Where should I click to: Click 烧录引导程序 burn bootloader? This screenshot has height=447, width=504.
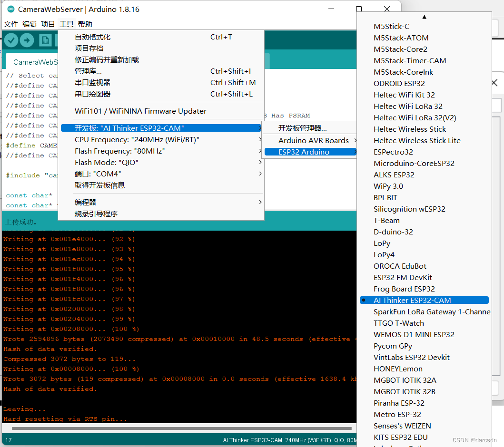point(161,214)
